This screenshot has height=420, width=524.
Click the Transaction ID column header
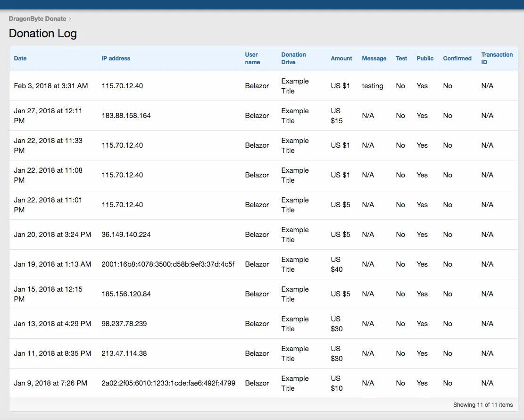497,59
